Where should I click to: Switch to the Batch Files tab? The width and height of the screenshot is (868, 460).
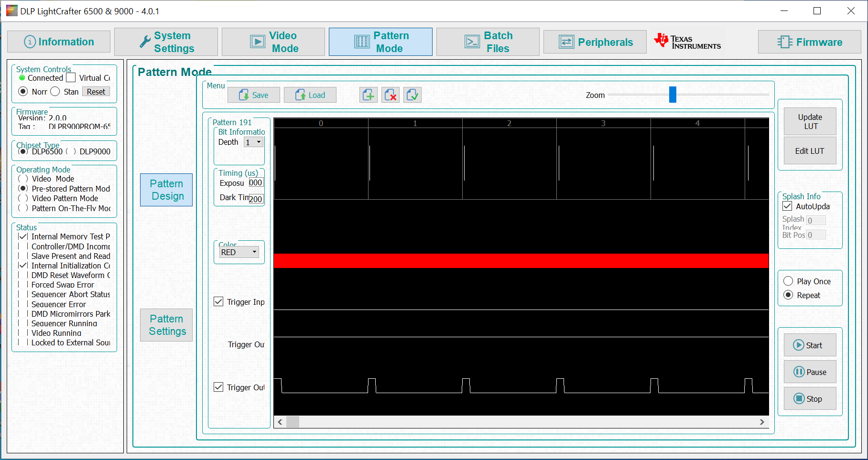(x=488, y=42)
